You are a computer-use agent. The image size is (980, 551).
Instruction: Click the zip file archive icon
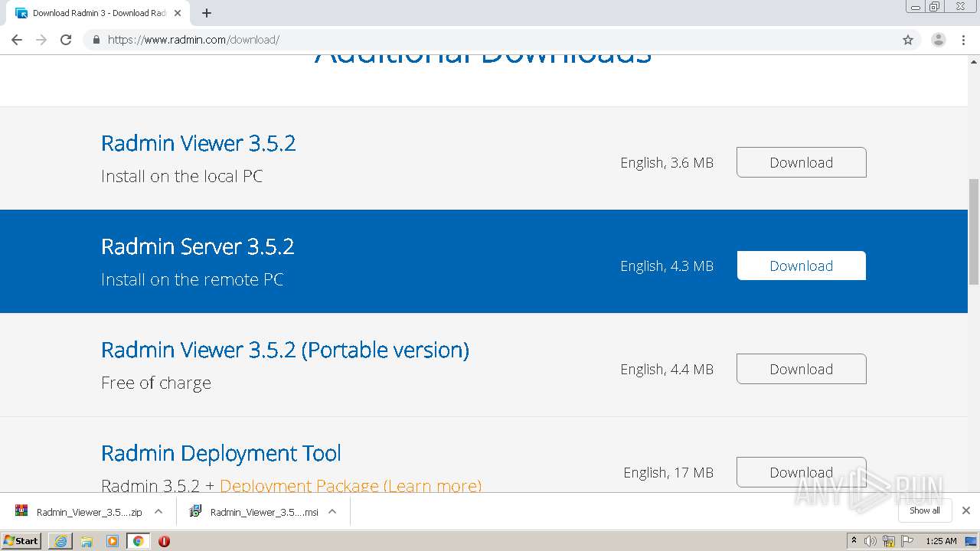pyautogui.click(x=21, y=511)
